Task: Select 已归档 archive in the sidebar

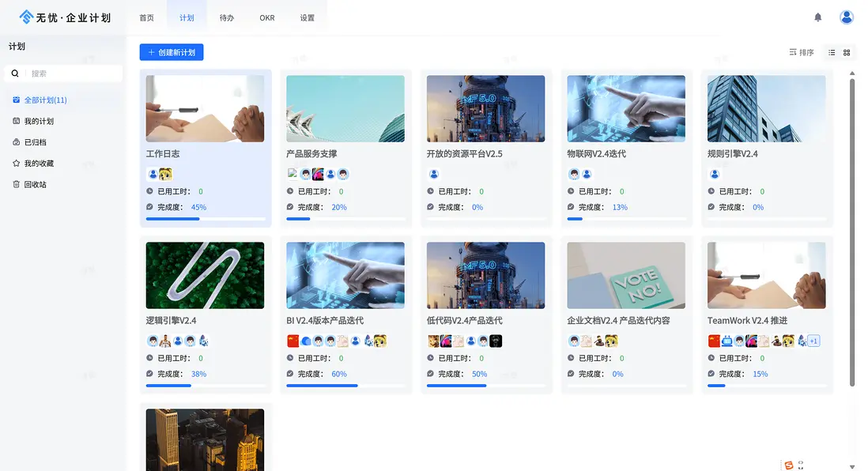Action: pos(38,142)
